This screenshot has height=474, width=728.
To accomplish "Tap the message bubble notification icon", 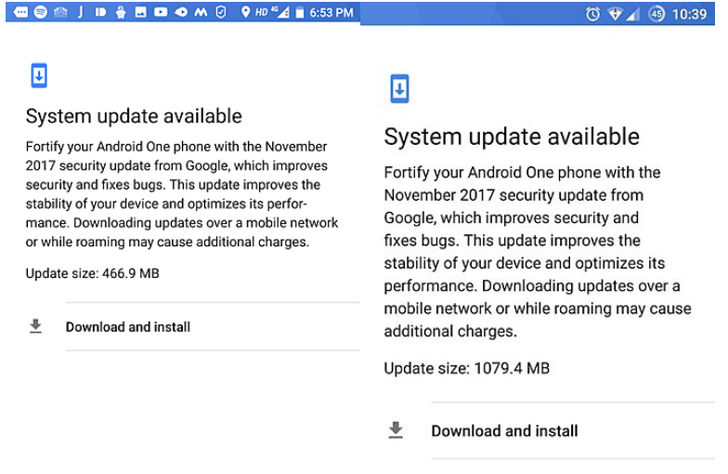I will pyautogui.click(x=20, y=12).
